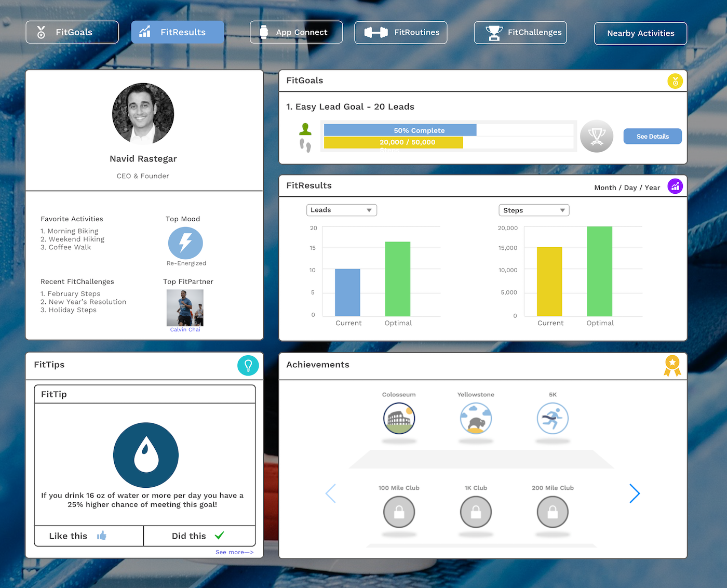Click Navid Rastegar's profile photo

click(143, 114)
